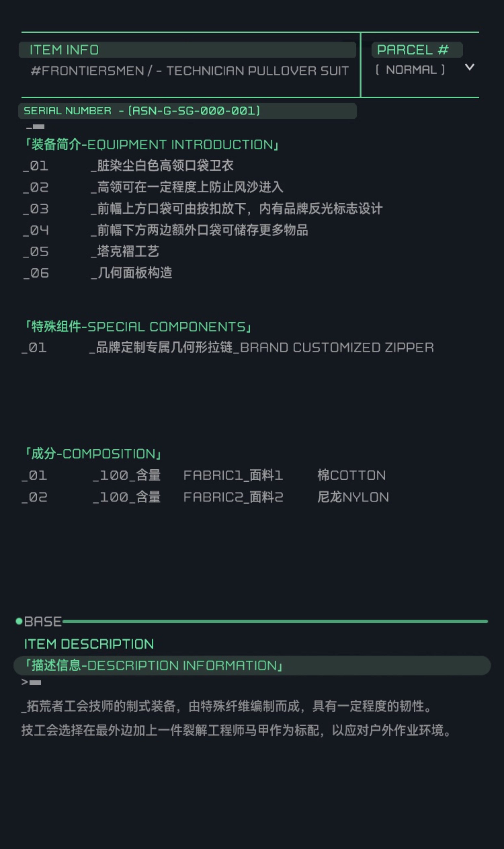Open the Description Information bar

(251, 665)
